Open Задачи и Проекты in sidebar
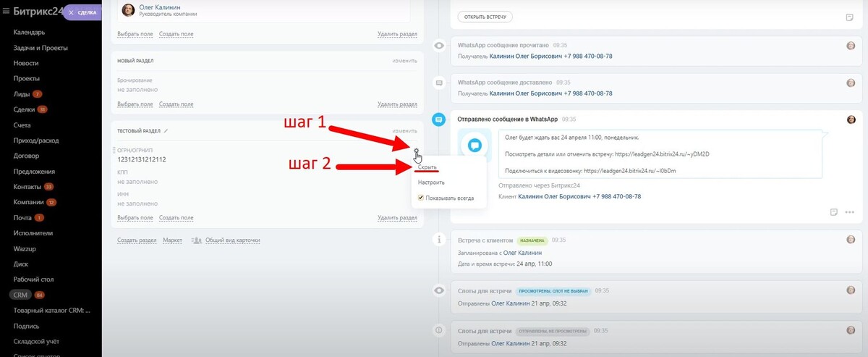Image resolution: width=868 pixels, height=357 pixels. [x=41, y=48]
